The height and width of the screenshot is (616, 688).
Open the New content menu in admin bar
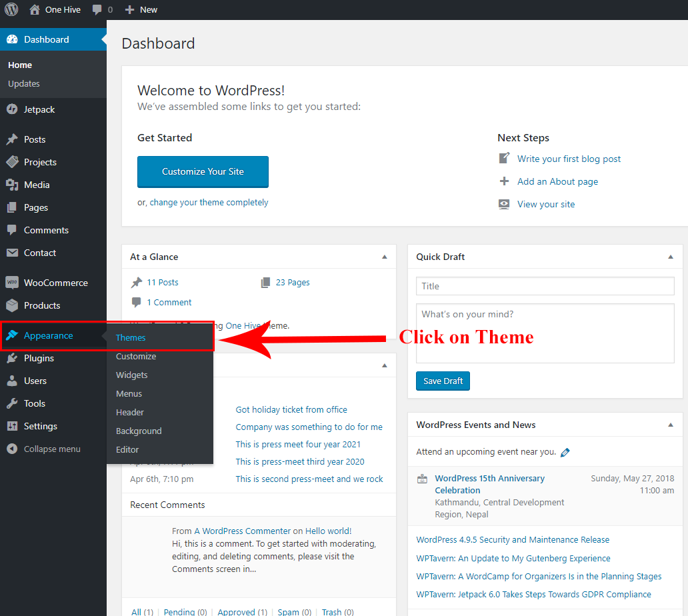pos(141,10)
